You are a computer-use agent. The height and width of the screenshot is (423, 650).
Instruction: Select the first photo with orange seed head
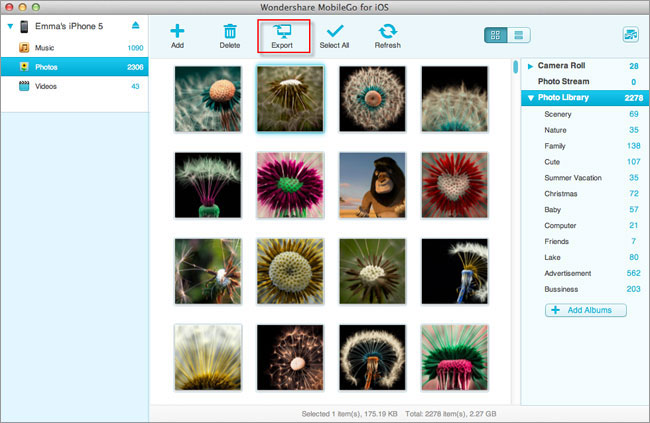208,99
